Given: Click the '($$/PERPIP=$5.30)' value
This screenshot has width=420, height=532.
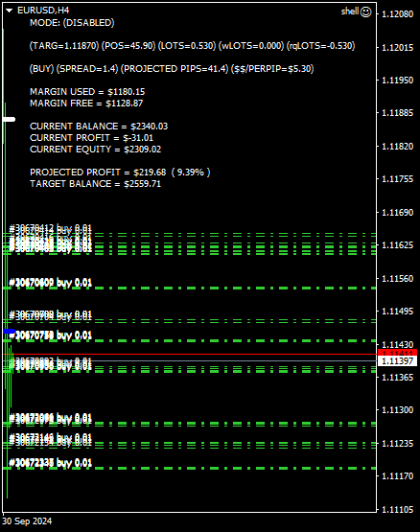Looking at the screenshot, I should [272, 69].
